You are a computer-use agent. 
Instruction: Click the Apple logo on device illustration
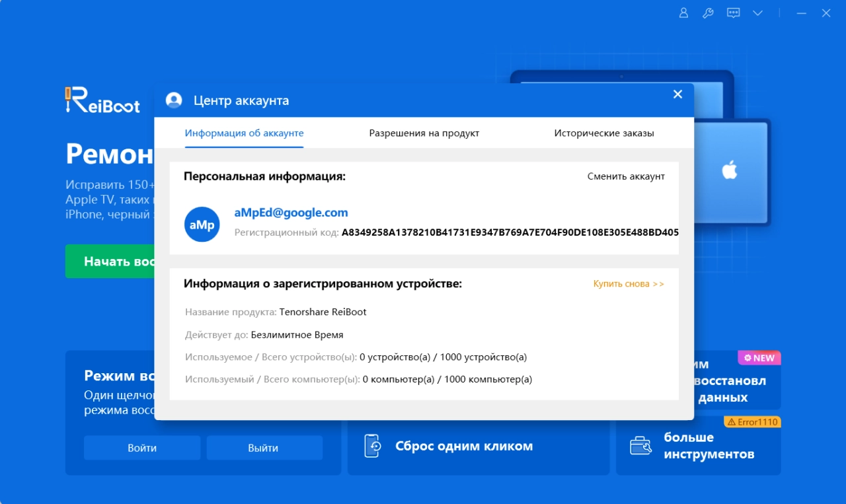(x=729, y=170)
